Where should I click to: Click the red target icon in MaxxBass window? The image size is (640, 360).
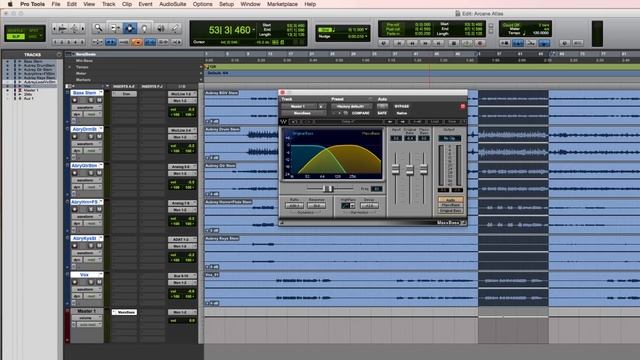(x=463, y=106)
